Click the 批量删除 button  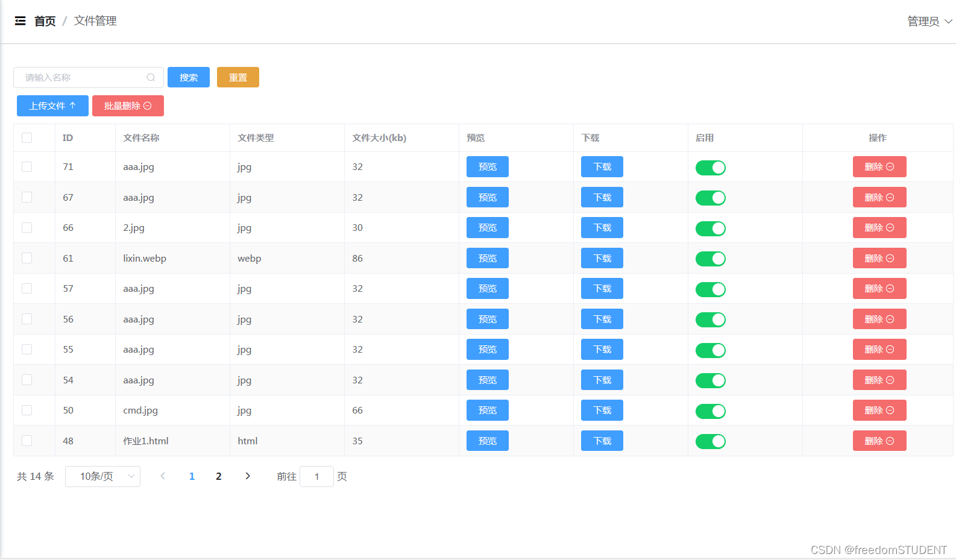128,105
